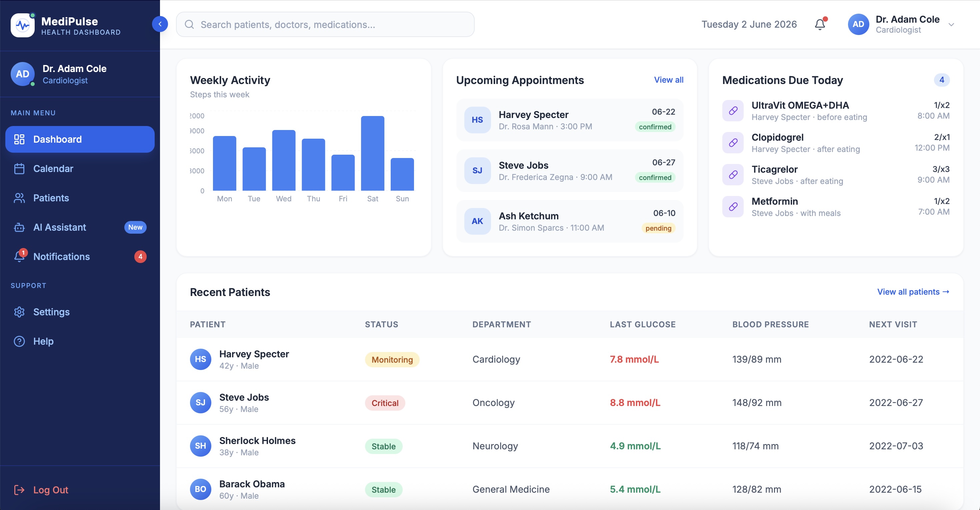This screenshot has height=510, width=980.
Task: Open the Notifications menu item
Action: tap(80, 256)
